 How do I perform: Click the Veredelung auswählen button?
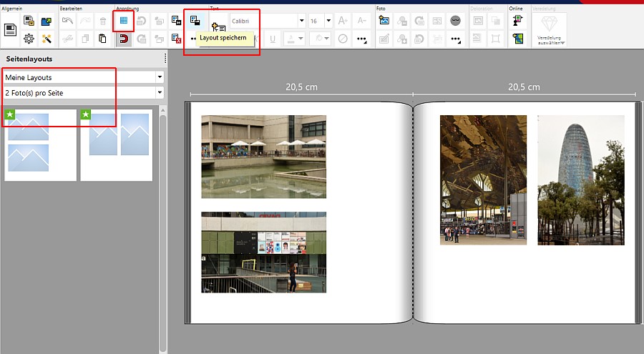tap(549, 30)
